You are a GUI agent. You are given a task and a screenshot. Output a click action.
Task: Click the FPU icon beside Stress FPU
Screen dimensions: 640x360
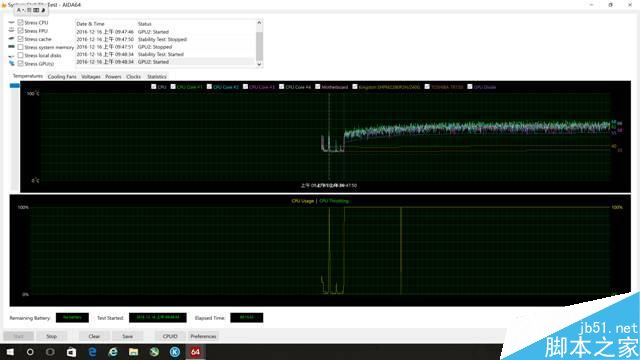11,31
